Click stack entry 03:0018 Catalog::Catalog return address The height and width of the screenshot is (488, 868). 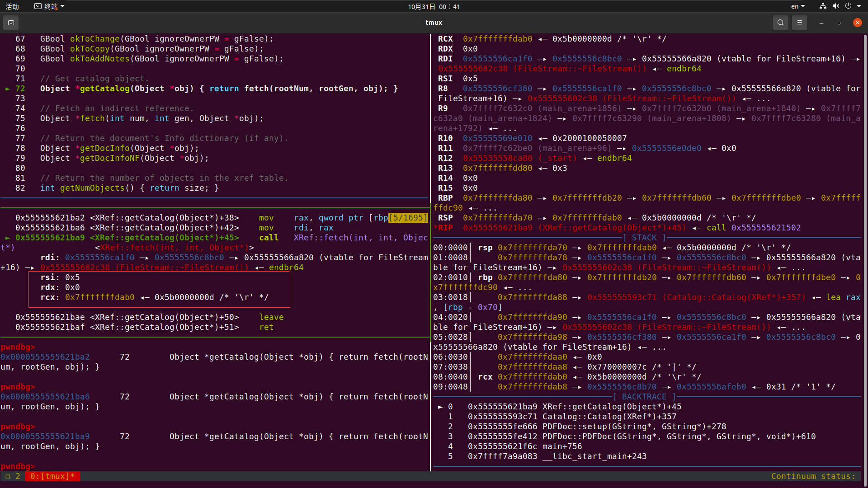coord(647,302)
